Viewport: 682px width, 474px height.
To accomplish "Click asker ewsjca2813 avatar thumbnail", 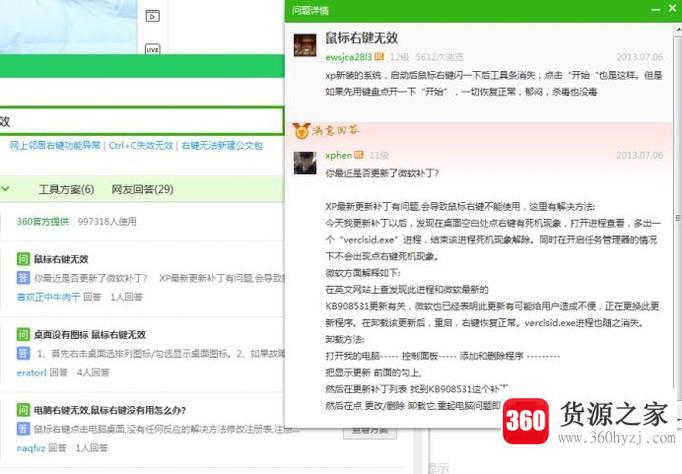I will [305, 45].
